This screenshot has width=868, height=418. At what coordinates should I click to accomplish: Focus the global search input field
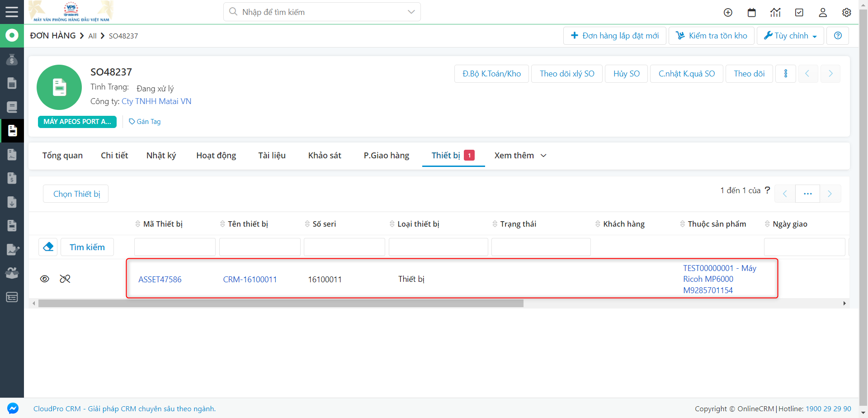coord(322,12)
